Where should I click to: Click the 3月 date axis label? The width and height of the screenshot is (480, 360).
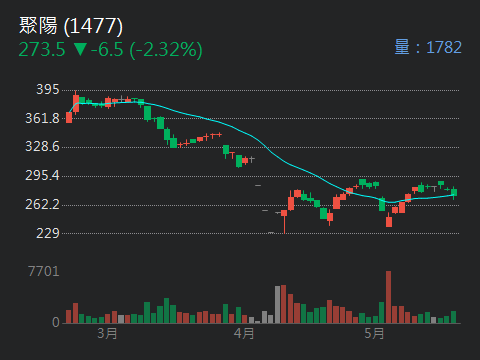[x=107, y=333]
